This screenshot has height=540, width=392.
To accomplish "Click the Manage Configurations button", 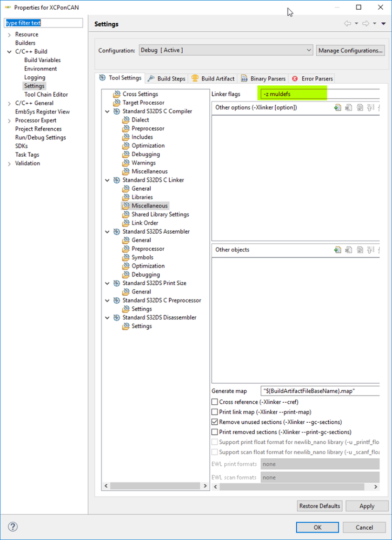I will click(x=350, y=51).
